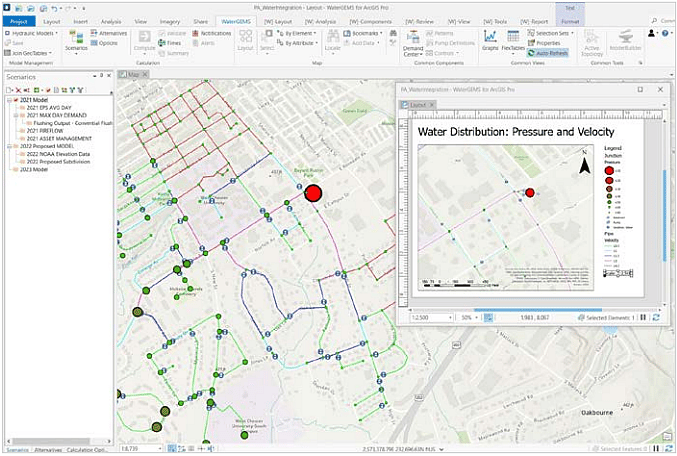677x456 pixels.
Task: Click the Select tool in ribbon
Action: tap(267, 41)
